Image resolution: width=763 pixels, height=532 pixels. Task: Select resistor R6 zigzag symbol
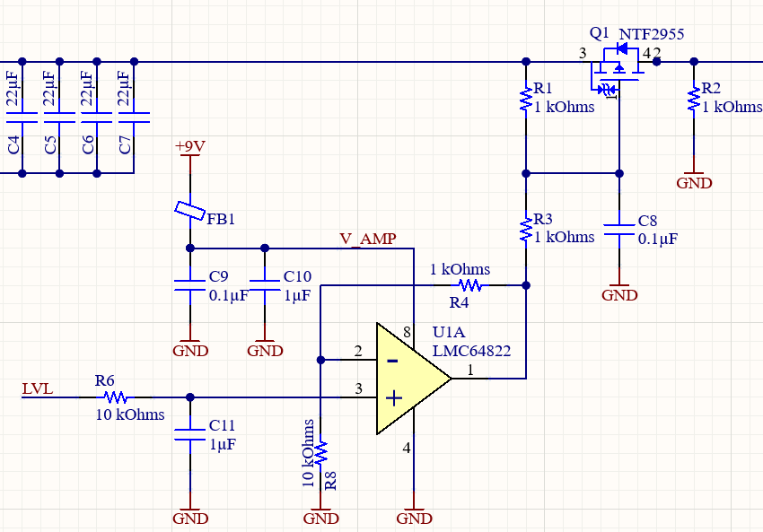click(116, 397)
